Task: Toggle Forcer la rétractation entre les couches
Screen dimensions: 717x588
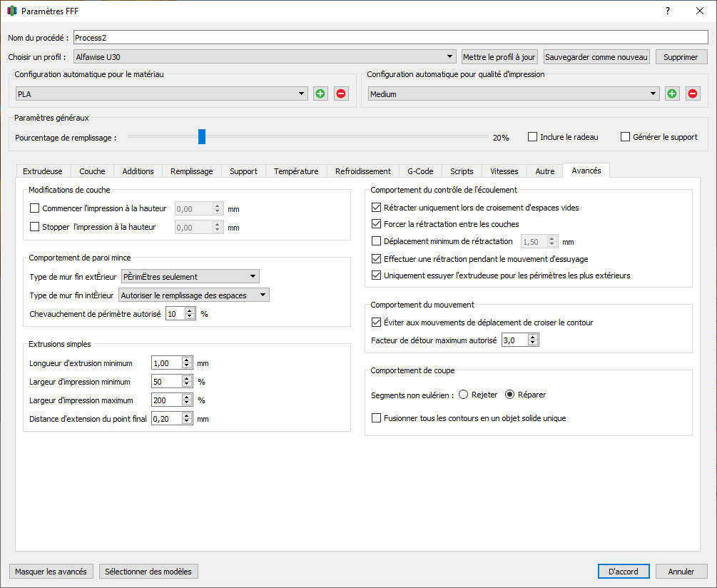Action: click(x=376, y=224)
